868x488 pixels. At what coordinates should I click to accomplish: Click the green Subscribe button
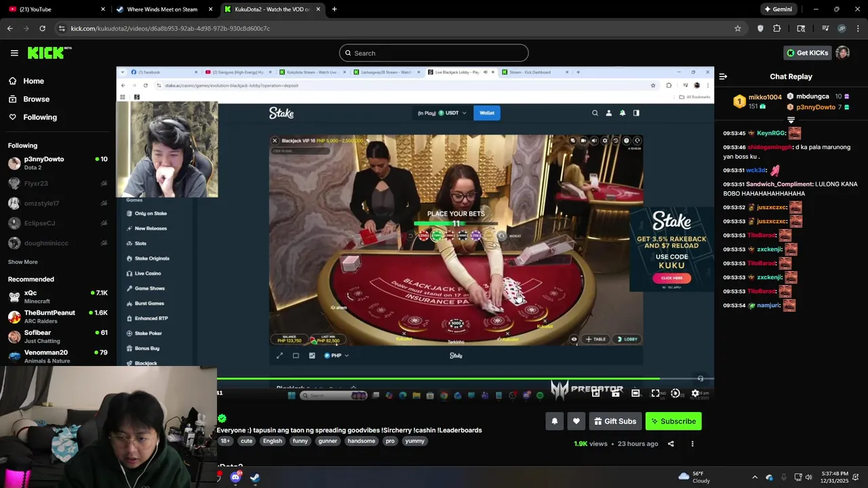(x=673, y=421)
